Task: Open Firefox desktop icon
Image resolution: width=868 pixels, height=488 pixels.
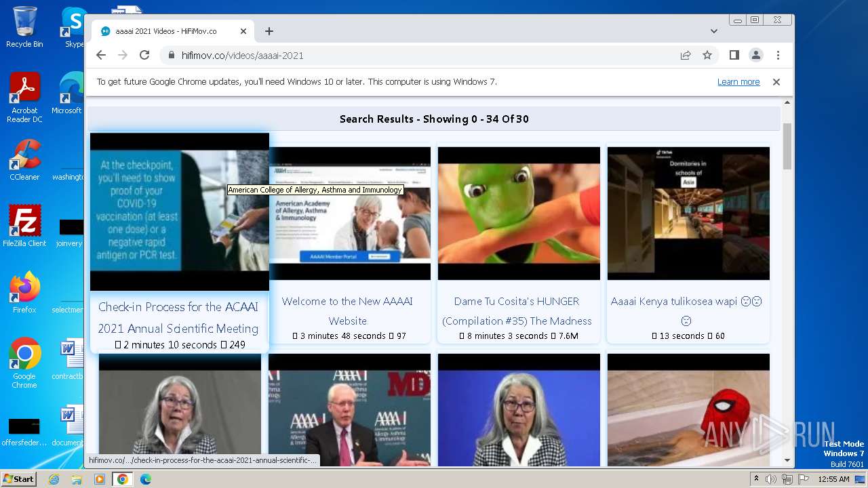Action: pos(24,293)
